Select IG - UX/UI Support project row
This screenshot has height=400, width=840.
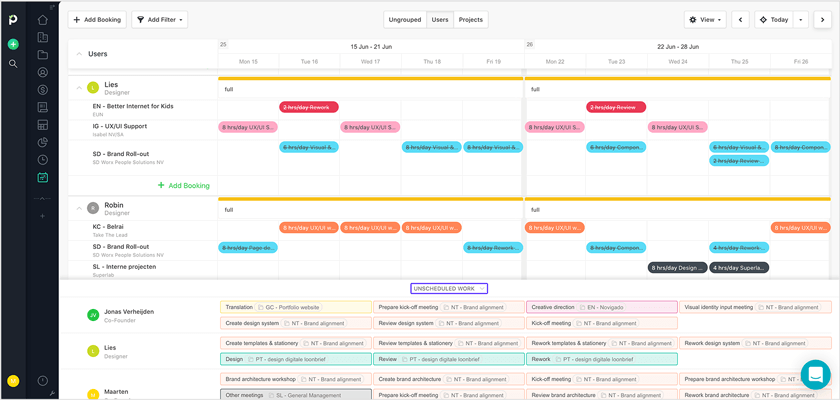click(143, 130)
